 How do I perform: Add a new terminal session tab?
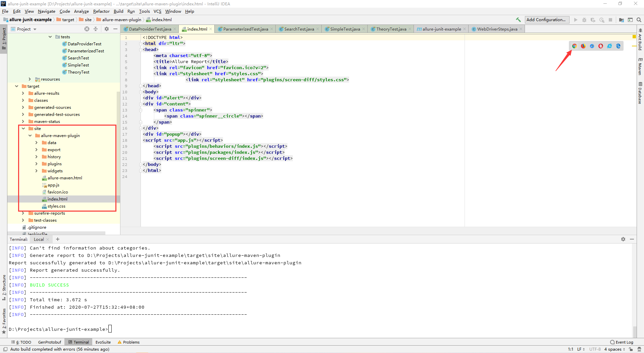[x=58, y=239]
